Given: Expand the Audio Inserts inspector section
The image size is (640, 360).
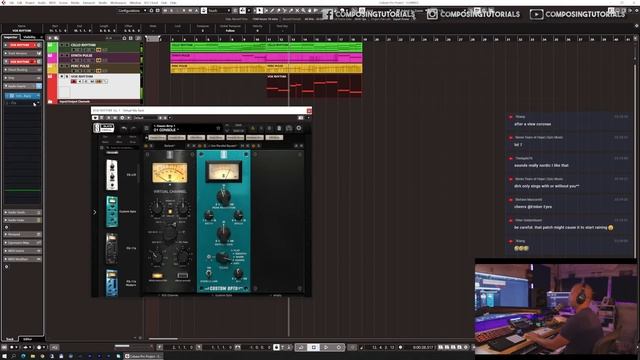Looking at the screenshot, I should coord(22,86).
